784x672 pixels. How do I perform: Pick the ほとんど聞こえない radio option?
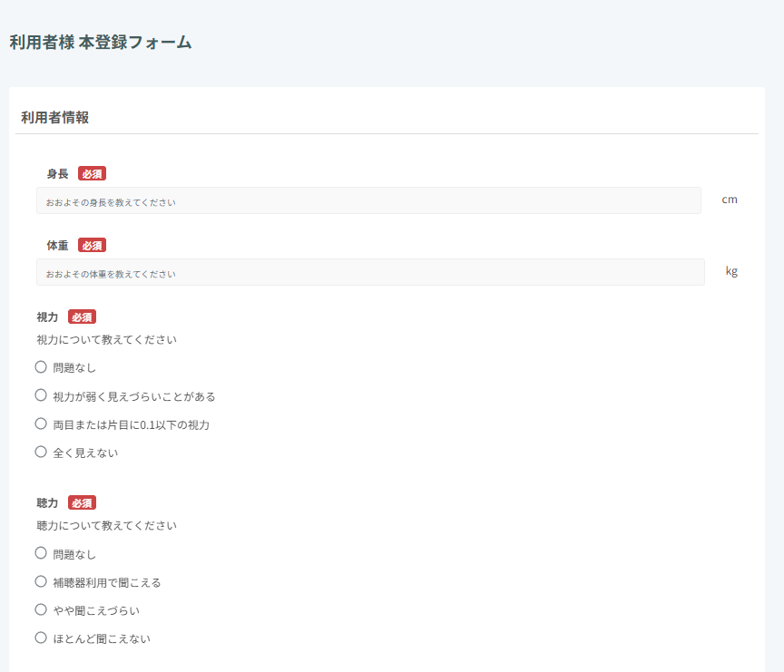[x=41, y=638]
